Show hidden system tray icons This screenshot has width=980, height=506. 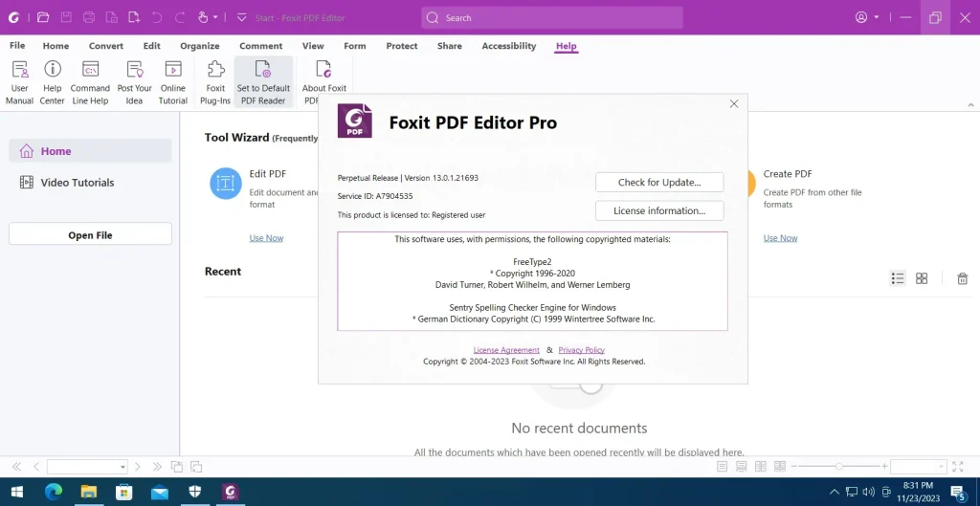click(x=834, y=492)
